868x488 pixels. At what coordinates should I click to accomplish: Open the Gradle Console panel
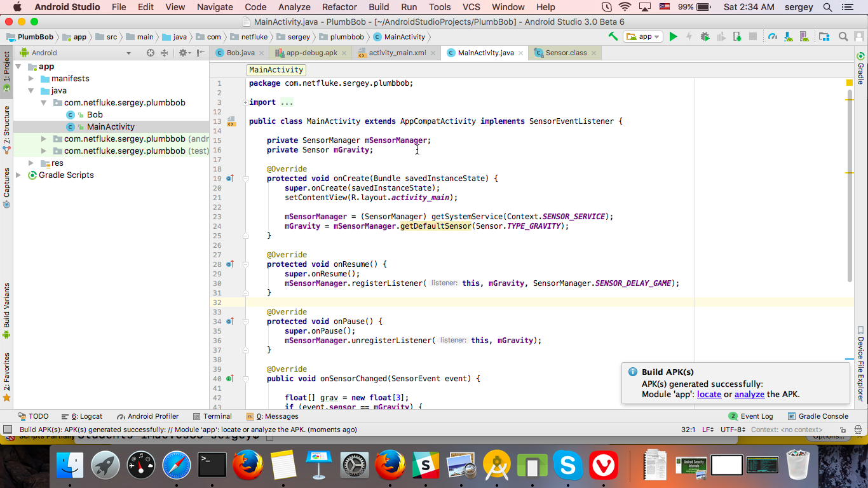pos(818,416)
